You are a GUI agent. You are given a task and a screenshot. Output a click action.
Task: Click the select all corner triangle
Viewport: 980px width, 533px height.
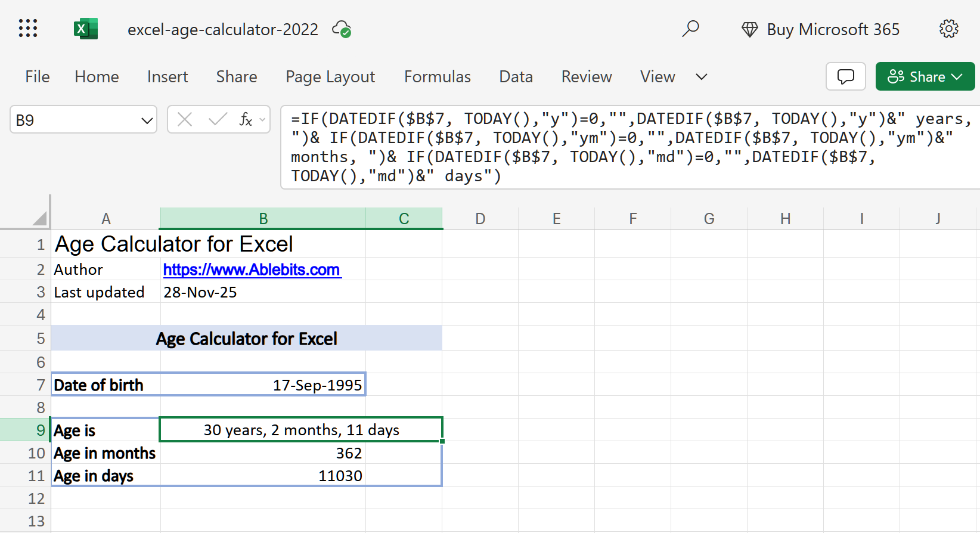pyautogui.click(x=39, y=219)
